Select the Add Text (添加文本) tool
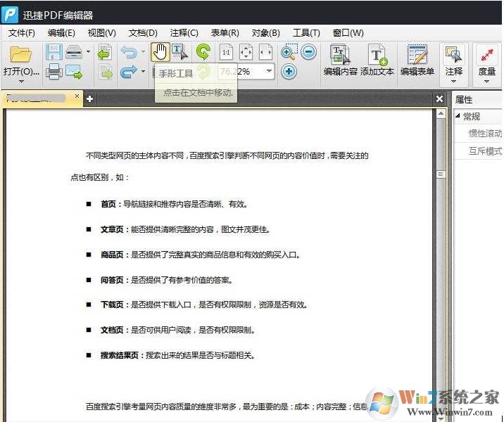Image resolution: width=504 pixels, height=422 pixels. 377,60
